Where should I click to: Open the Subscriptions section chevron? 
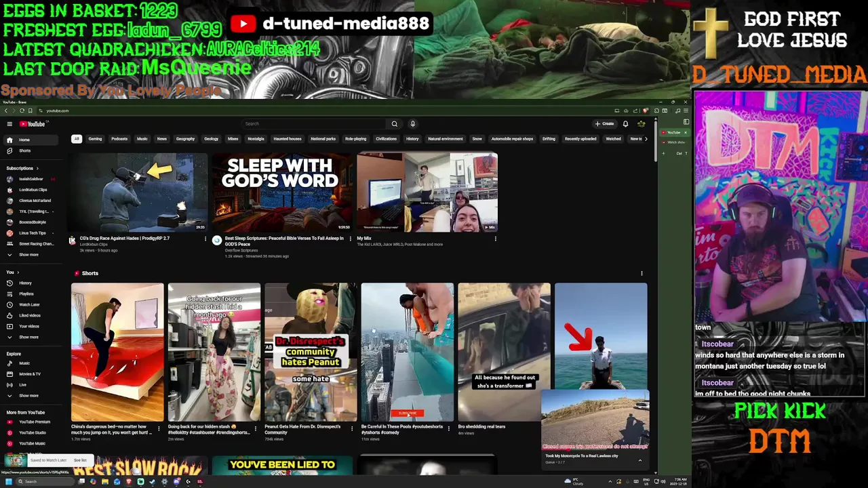37,168
